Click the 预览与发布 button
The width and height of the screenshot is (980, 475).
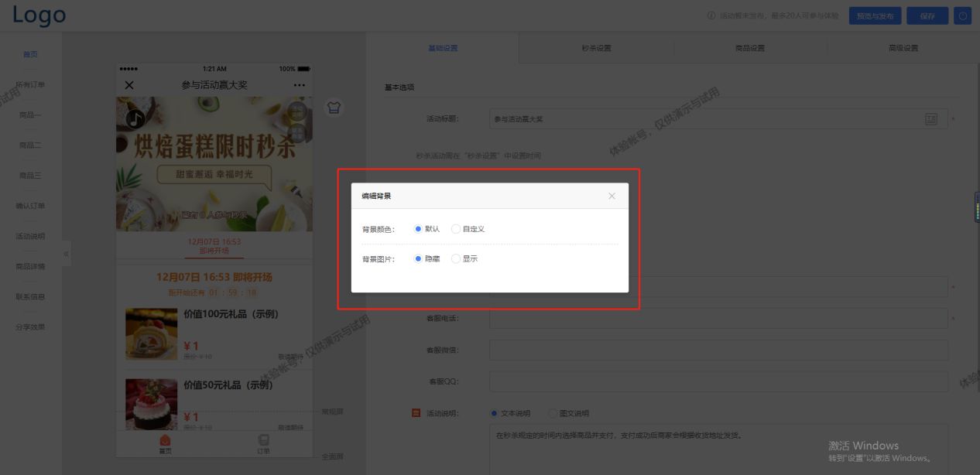(x=874, y=15)
